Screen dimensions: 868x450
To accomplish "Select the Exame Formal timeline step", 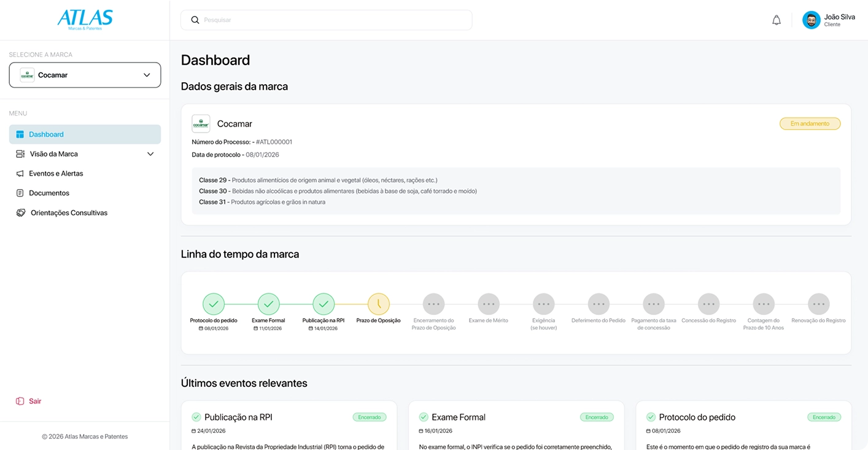I will point(268,304).
